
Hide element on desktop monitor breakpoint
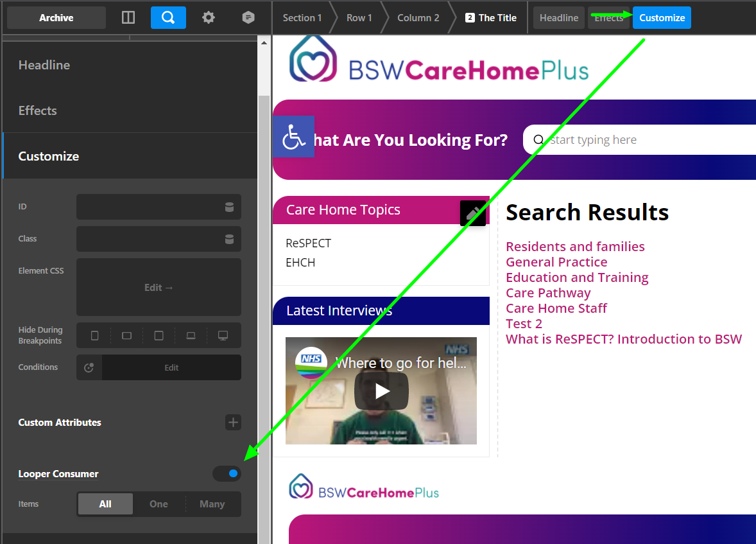click(x=223, y=335)
